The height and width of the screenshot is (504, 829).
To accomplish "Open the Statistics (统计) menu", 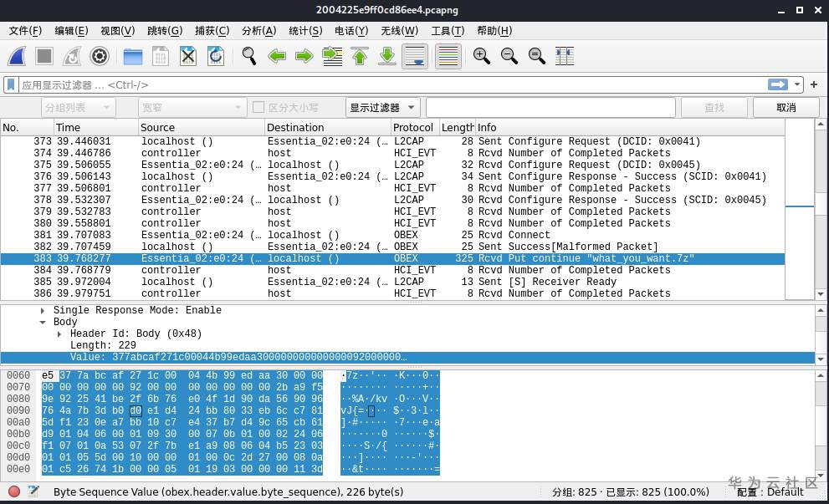I will point(305,31).
